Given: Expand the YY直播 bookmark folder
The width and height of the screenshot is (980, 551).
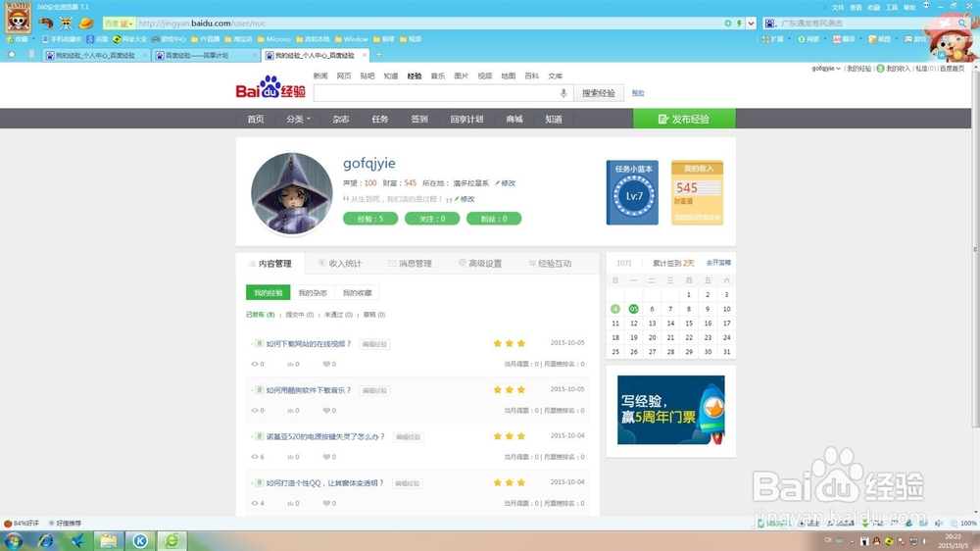Looking at the screenshot, I should [x=206, y=39].
